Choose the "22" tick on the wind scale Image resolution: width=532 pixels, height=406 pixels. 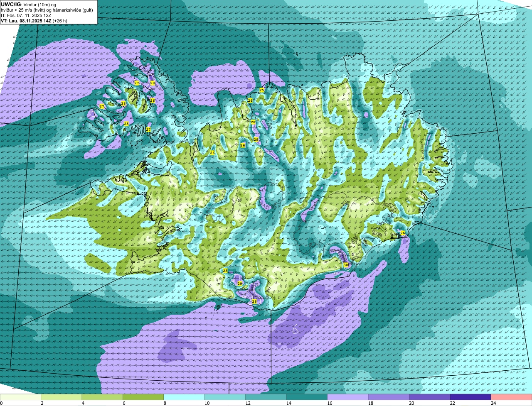(x=452, y=403)
